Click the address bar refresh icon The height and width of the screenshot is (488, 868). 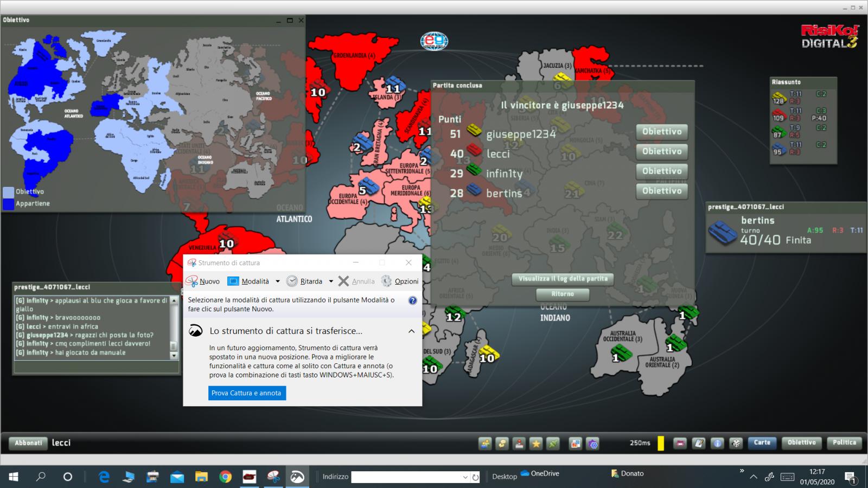coord(476,477)
